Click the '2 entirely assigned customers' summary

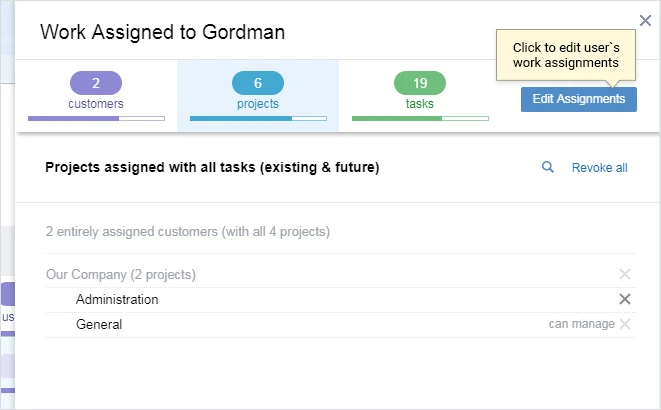[188, 232]
